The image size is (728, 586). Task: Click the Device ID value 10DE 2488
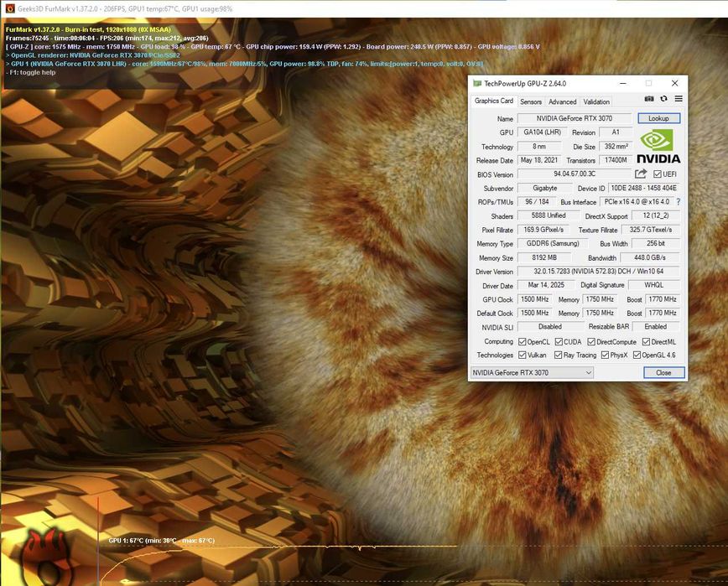pyautogui.click(x=643, y=188)
